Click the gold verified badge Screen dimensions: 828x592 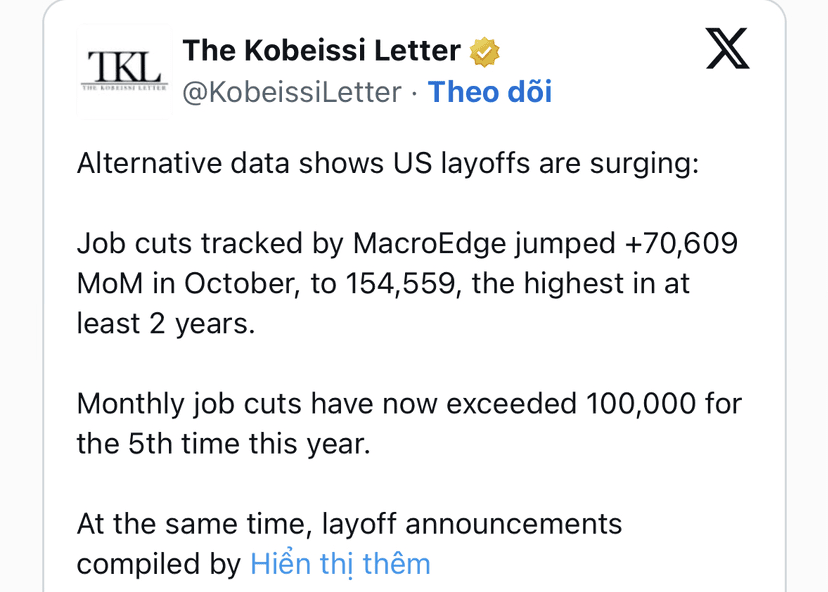click(x=485, y=52)
